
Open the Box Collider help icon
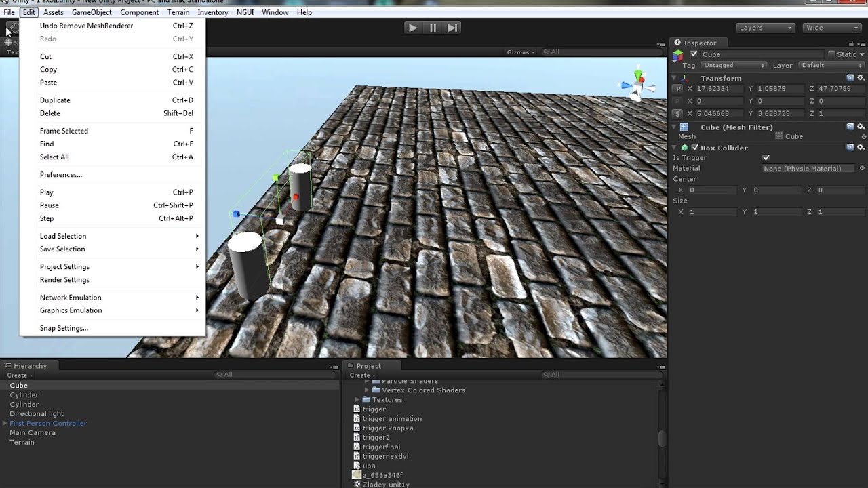point(850,147)
